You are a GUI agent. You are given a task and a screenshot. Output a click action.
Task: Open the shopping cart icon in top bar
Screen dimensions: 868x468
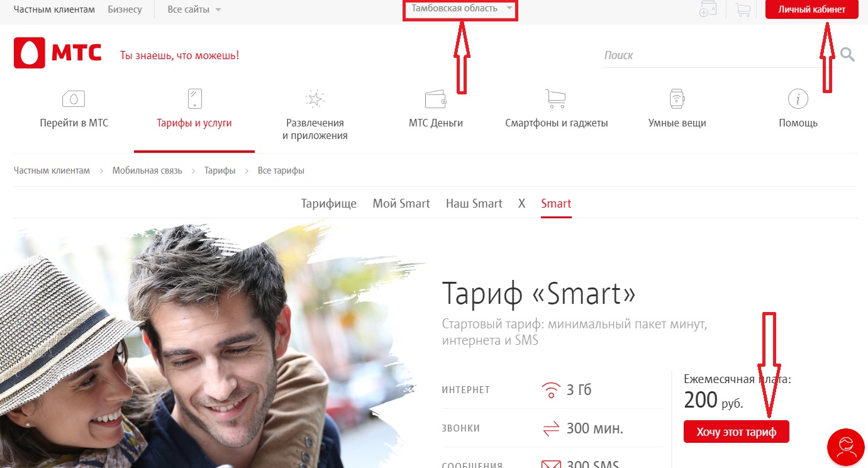[x=743, y=9]
